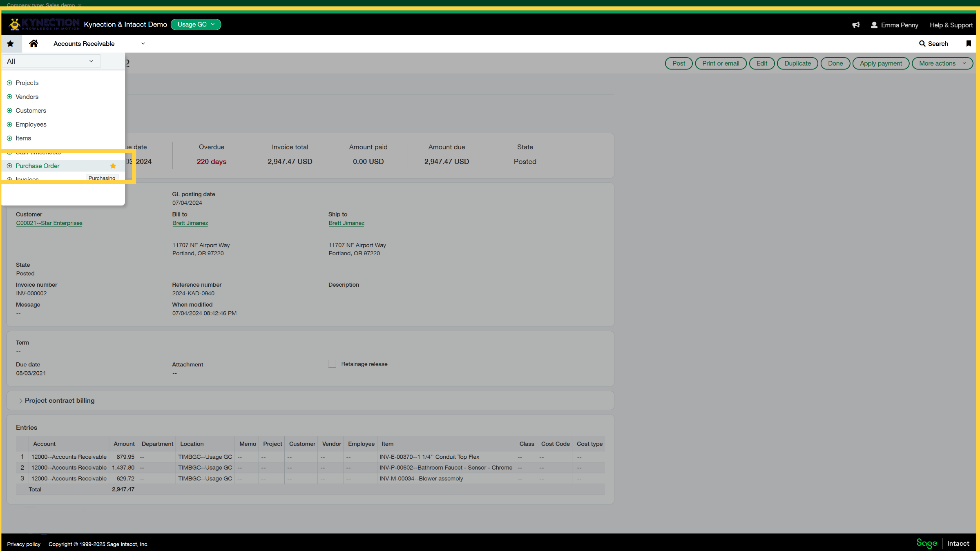Open Vendors in the favorites menu

coord(27,97)
